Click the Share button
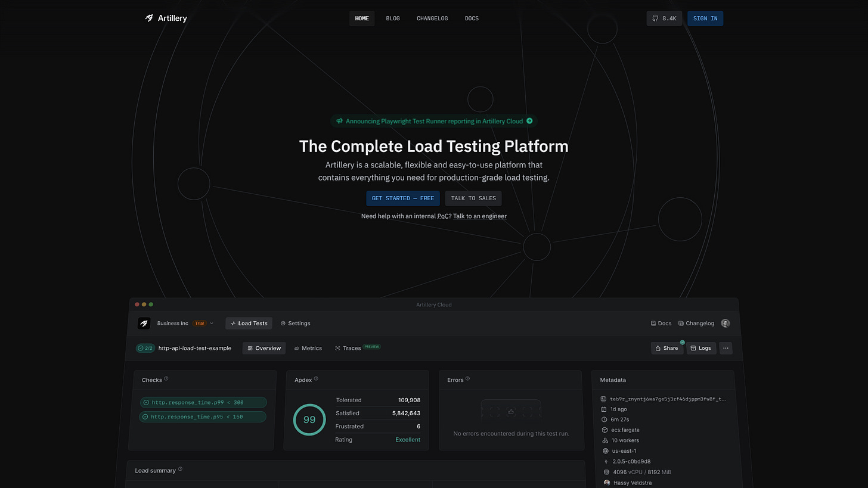Screen dimensions: 868x488 click(x=667, y=348)
